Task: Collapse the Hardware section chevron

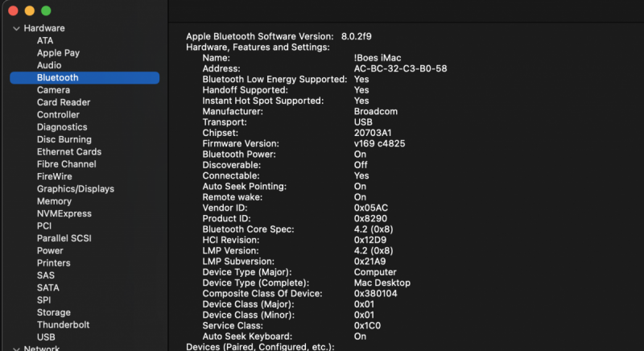Action: point(16,28)
